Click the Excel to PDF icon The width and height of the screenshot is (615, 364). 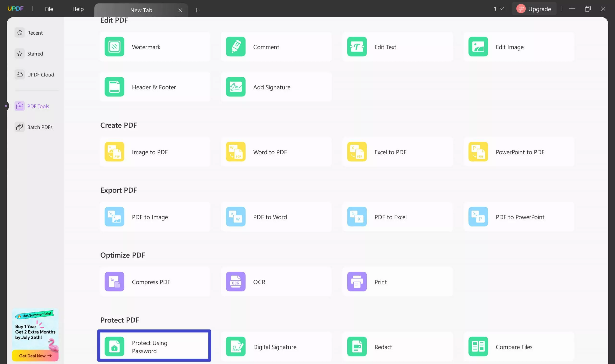coord(357,152)
